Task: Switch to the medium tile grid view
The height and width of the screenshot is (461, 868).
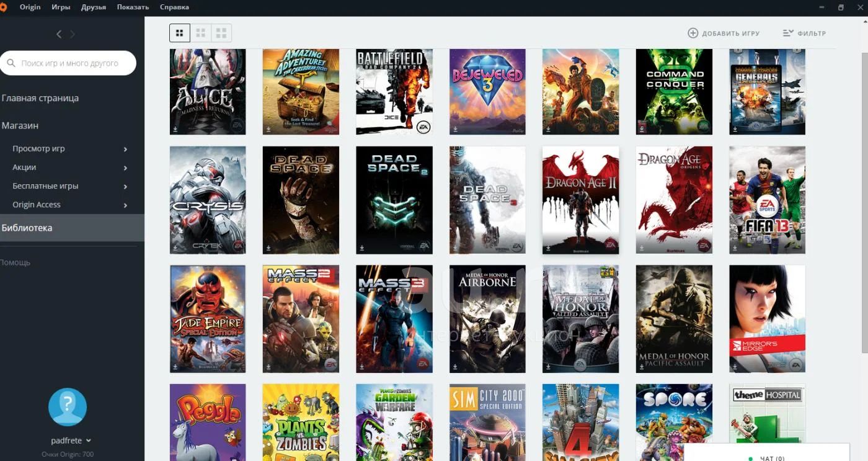Action: [x=200, y=33]
